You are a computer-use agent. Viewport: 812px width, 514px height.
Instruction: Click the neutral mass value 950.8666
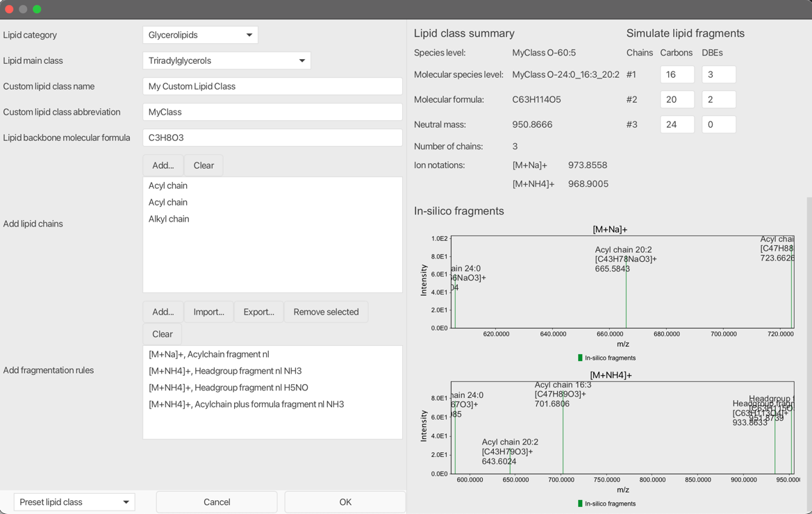coord(532,125)
